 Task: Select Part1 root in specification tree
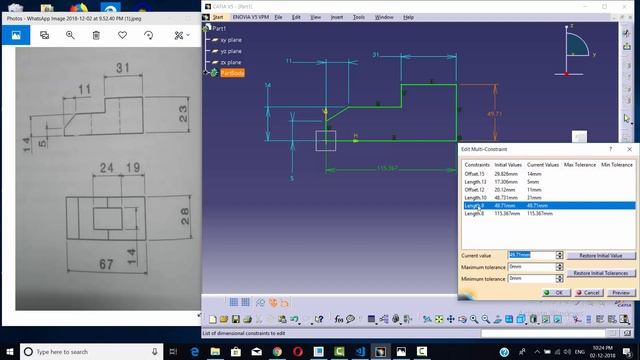coord(219,28)
